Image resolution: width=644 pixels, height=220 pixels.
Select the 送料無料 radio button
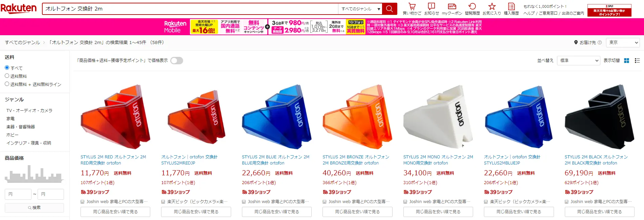click(x=7, y=76)
